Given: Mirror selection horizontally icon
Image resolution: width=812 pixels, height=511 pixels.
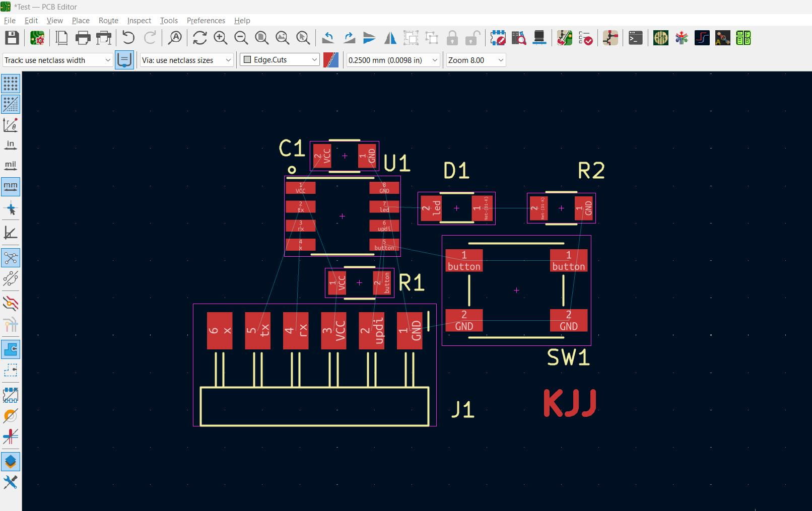Looking at the screenshot, I should (390, 38).
